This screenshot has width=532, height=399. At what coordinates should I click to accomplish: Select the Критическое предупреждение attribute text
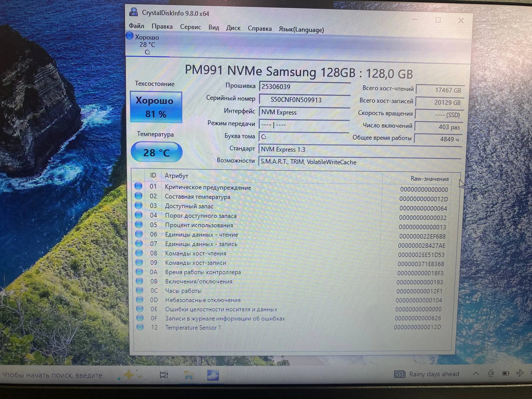[208, 187]
